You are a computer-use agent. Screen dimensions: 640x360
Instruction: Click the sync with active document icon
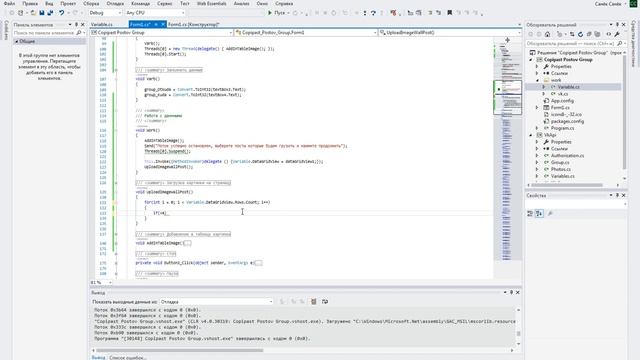click(x=572, y=34)
